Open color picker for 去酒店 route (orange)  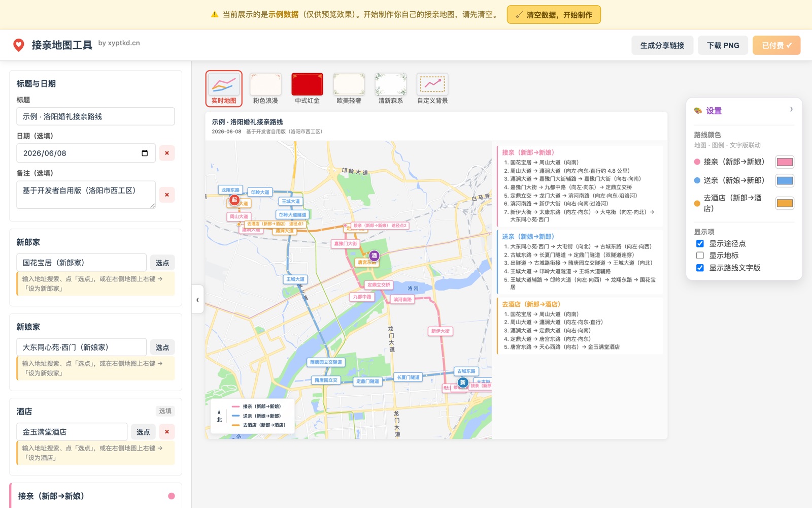(x=785, y=203)
